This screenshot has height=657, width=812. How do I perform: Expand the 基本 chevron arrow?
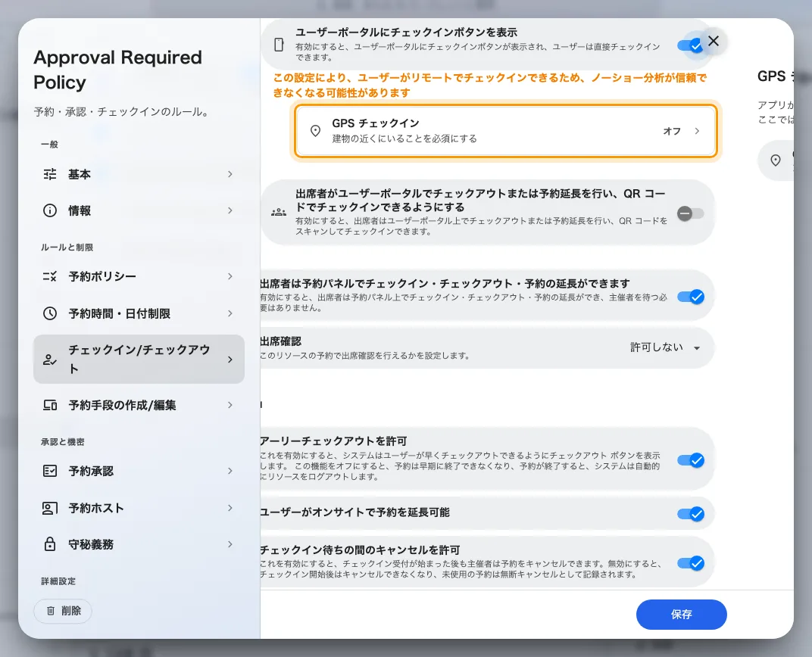230,174
